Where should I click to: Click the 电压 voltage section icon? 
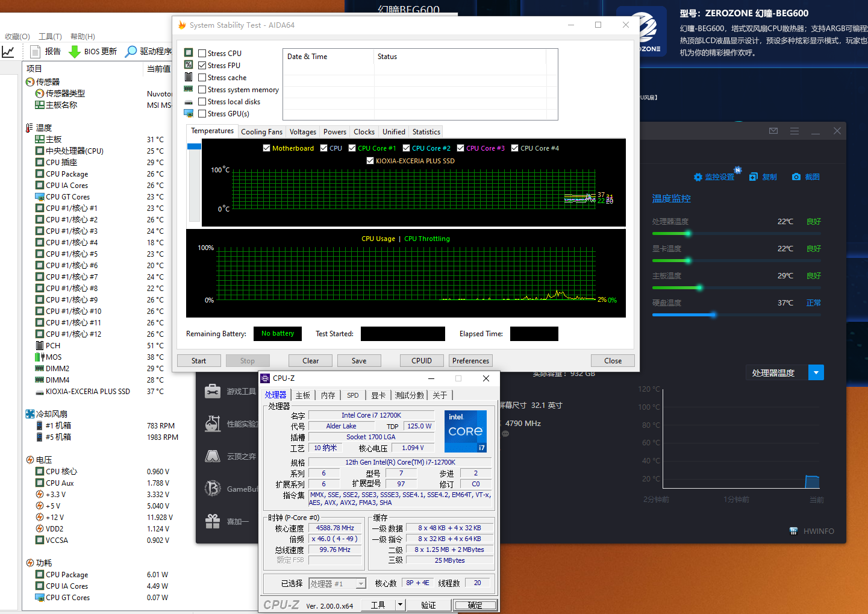(x=30, y=460)
